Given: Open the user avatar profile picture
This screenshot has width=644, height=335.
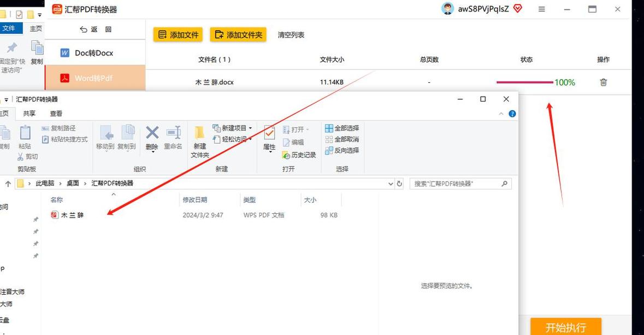Looking at the screenshot, I should pos(447,9).
